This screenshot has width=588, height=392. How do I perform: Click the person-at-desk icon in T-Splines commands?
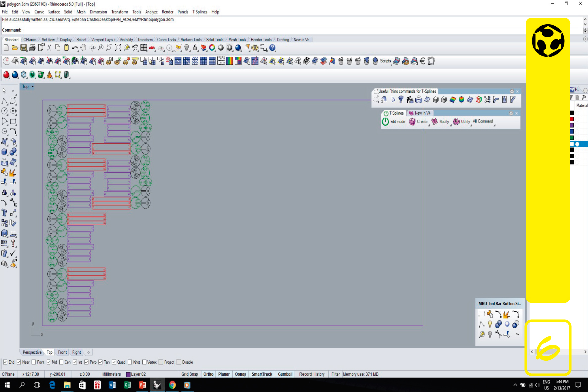click(x=410, y=99)
